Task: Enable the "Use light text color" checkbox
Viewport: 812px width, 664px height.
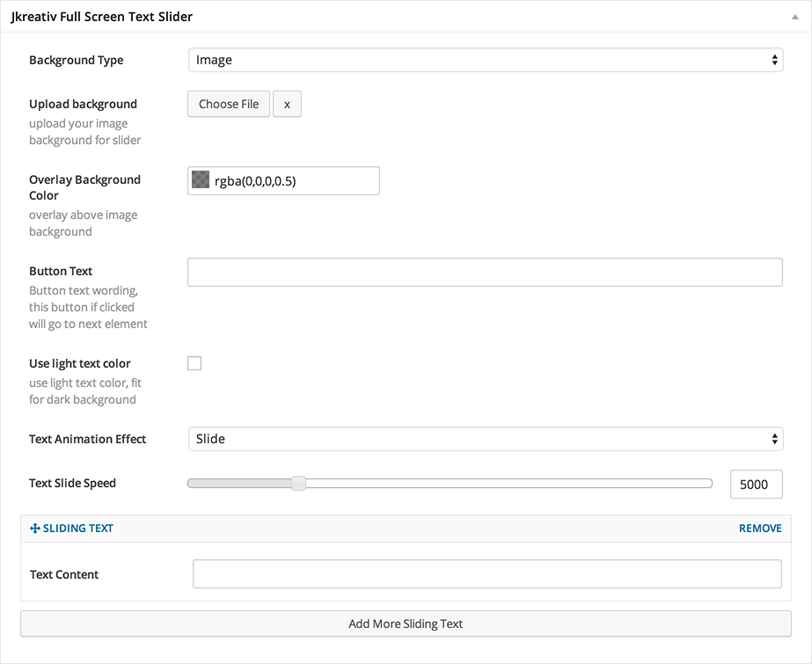Action: coord(194,362)
